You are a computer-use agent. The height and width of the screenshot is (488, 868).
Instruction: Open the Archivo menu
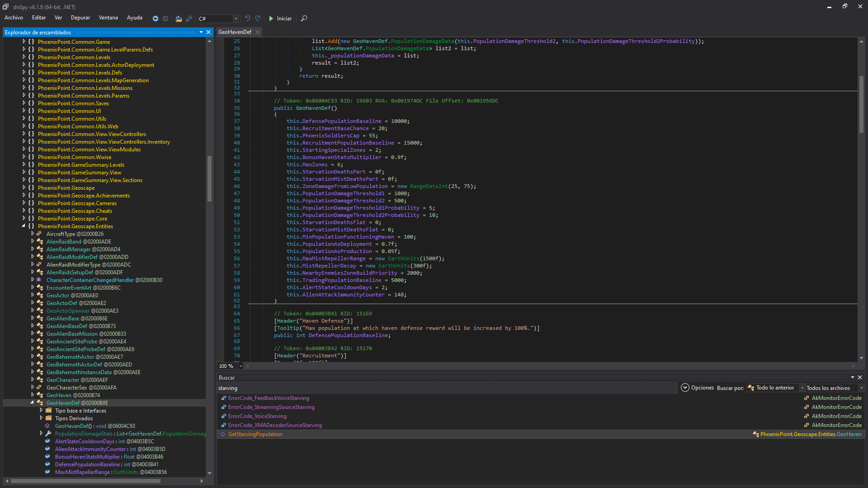point(14,18)
